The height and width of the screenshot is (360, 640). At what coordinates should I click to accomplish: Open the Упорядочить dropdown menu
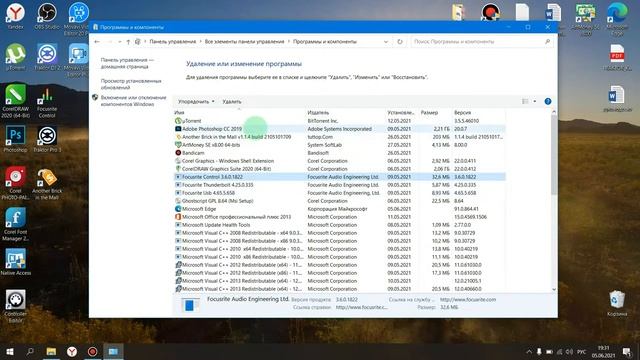(196, 102)
